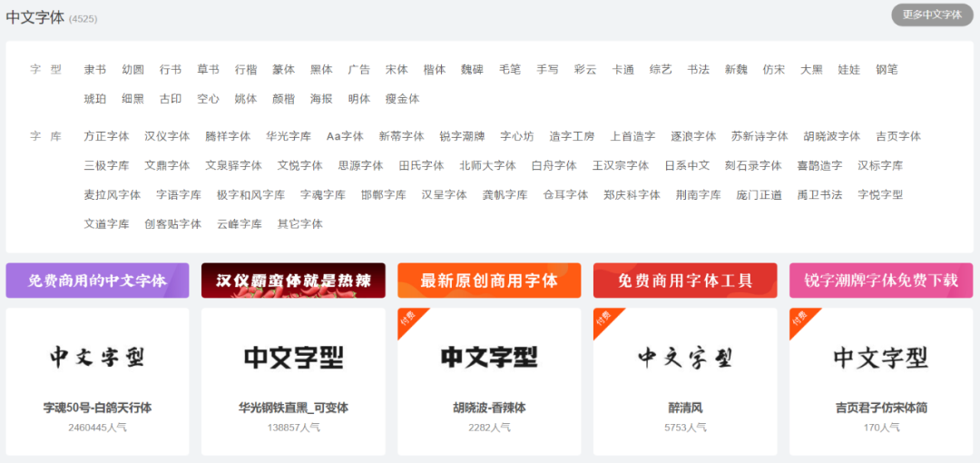Viewport: 980px width, 463px height.
Task: Show 书法 style fonts
Action: pos(698,69)
